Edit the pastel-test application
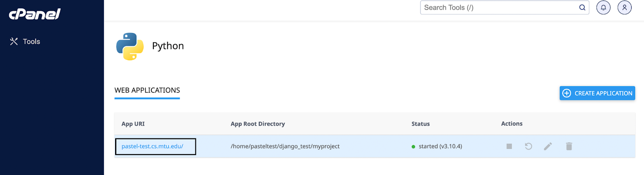Viewport: 644px width, 175px height. [x=548, y=146]
